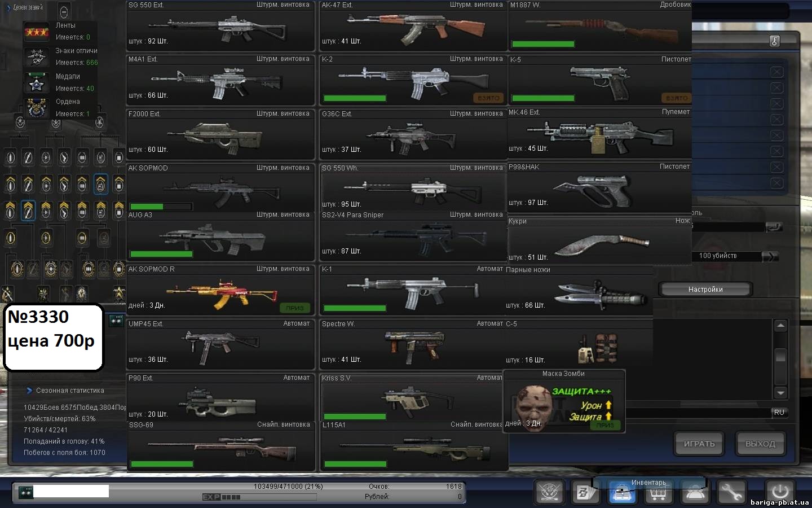The height and width of the screenshot is (508, 812).
Task: Select the MK.46 Ext. machine gun
Action: tap(599, 133)
